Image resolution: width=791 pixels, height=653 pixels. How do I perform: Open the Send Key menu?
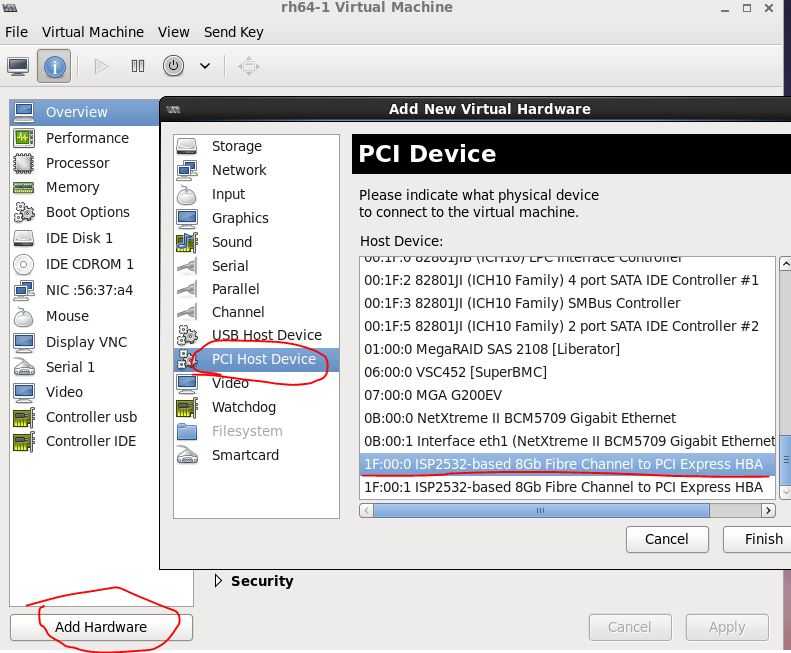[234, 32]
